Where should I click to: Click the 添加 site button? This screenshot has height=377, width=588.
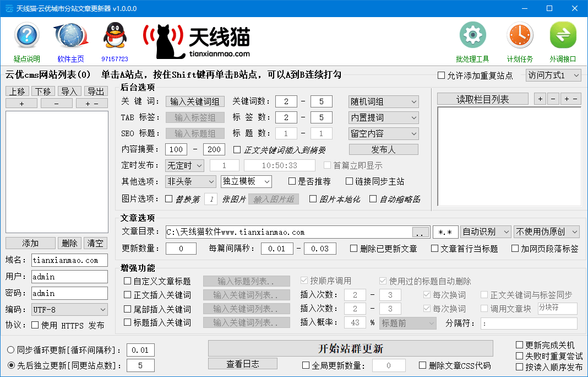click(30, 243)
